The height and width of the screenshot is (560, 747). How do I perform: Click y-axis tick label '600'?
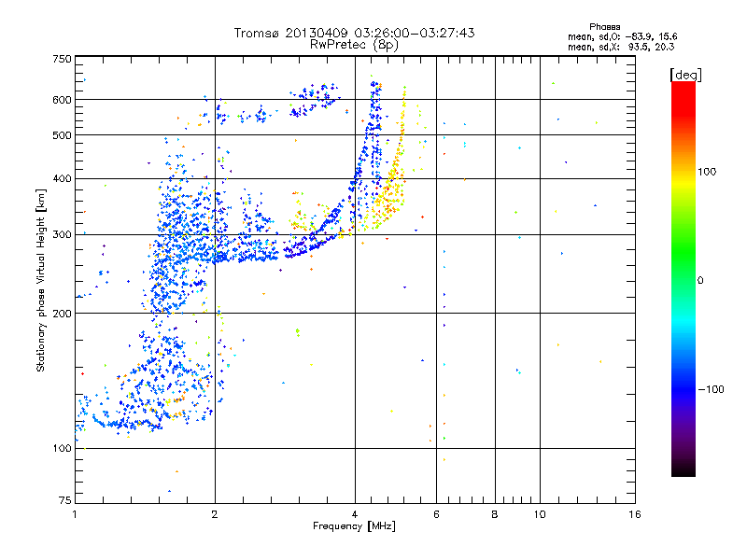(x=62, y=100)
